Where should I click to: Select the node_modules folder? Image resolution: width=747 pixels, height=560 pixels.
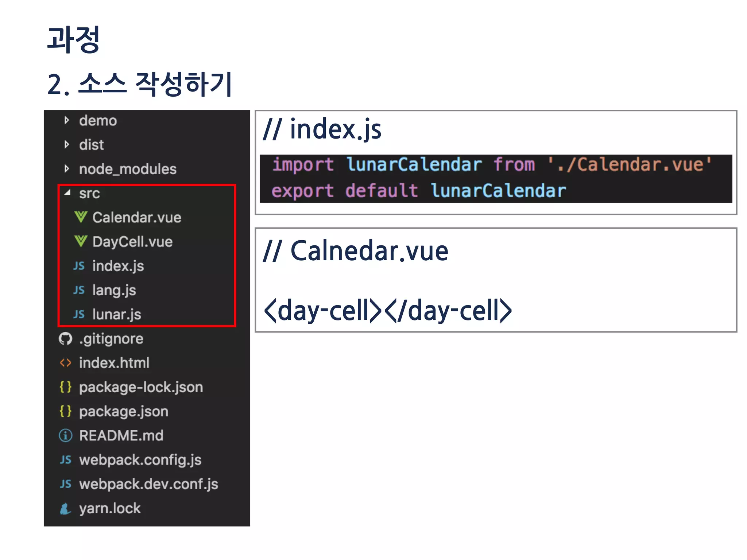[128, 169]
